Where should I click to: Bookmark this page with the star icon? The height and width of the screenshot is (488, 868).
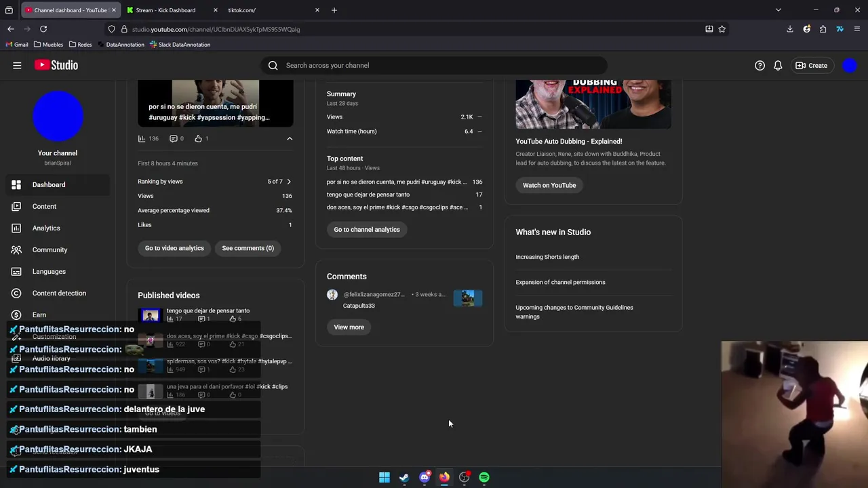click(722, 29)
